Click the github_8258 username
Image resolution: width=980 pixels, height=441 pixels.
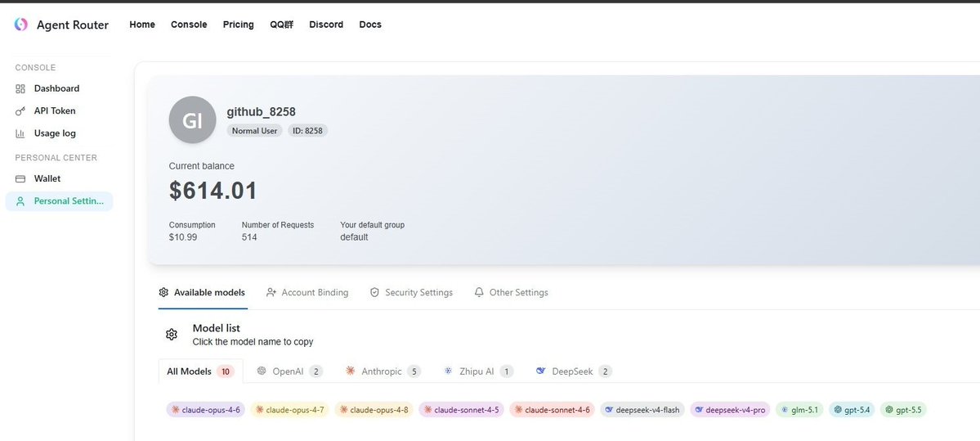pyautogui.click(x=262, y=112)
